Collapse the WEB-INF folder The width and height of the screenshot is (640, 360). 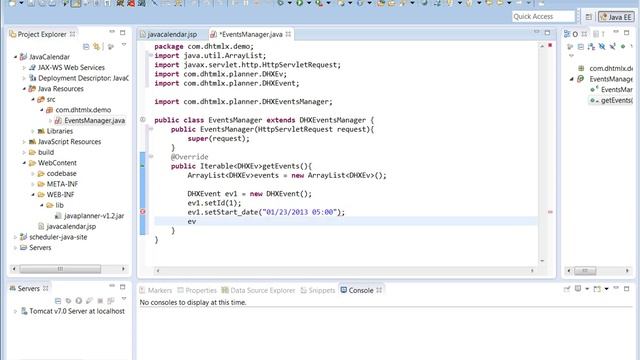coord(33,195)
